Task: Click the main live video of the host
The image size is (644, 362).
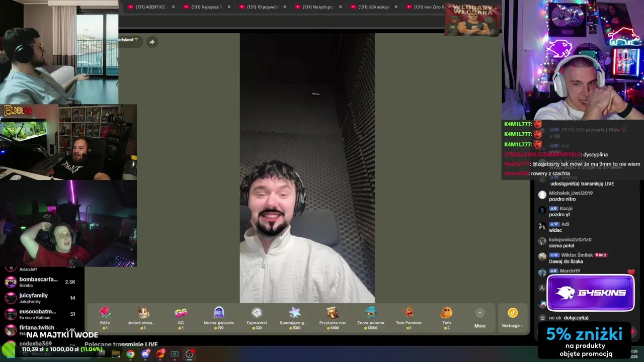Action: (307, 168)
